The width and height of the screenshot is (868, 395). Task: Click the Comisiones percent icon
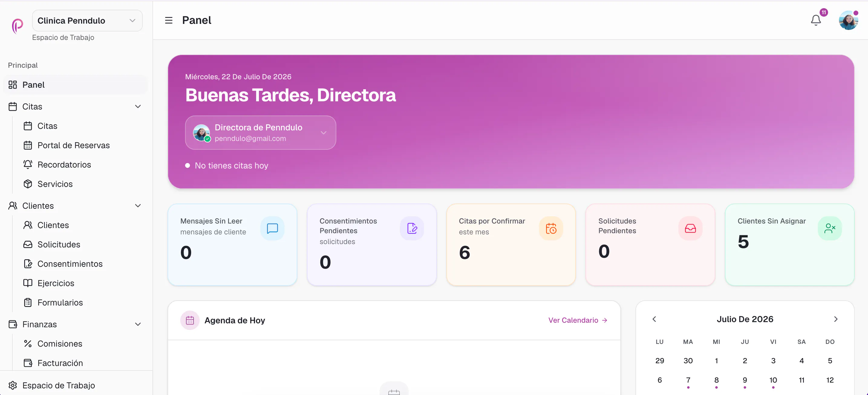click(28, 344)
